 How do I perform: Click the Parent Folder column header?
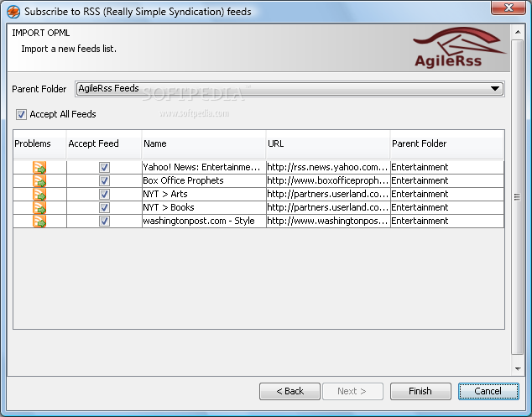(447, 143)
